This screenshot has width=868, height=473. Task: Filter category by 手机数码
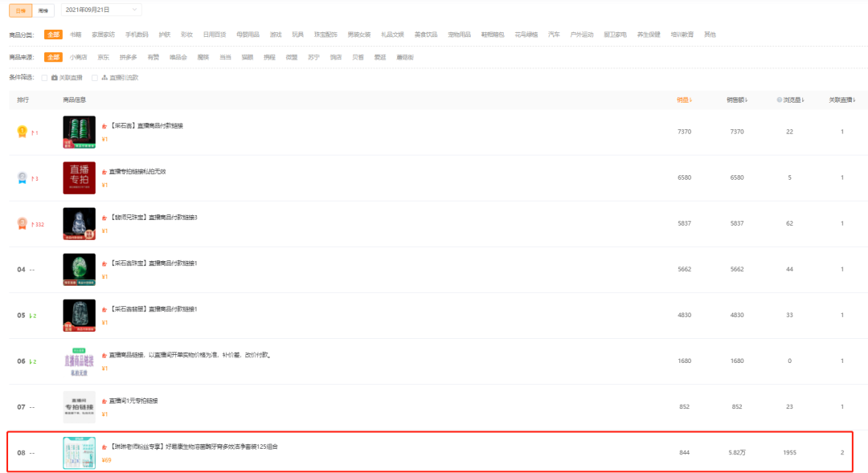[137, 35]
